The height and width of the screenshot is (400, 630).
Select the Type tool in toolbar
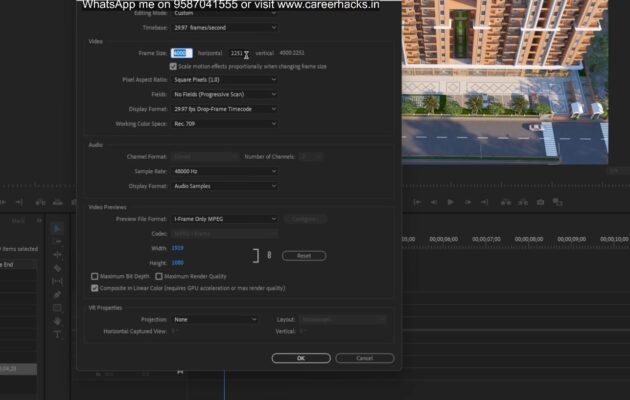point(57,334)
